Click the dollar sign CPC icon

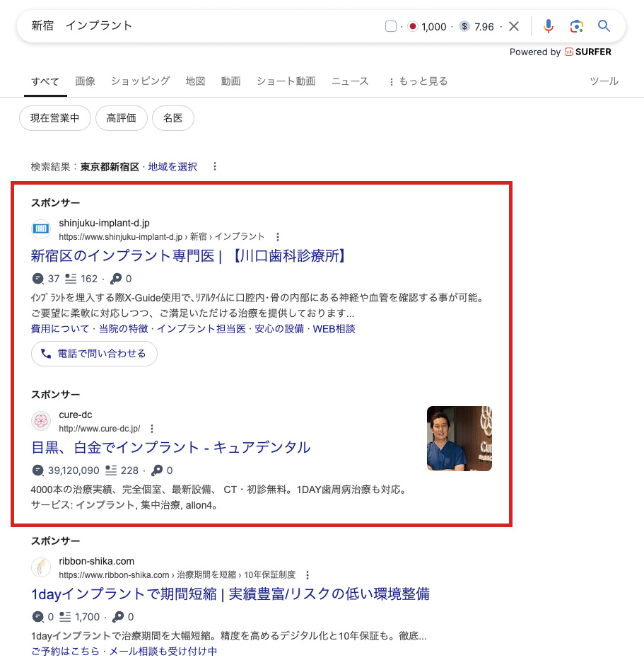pos(464,27)
